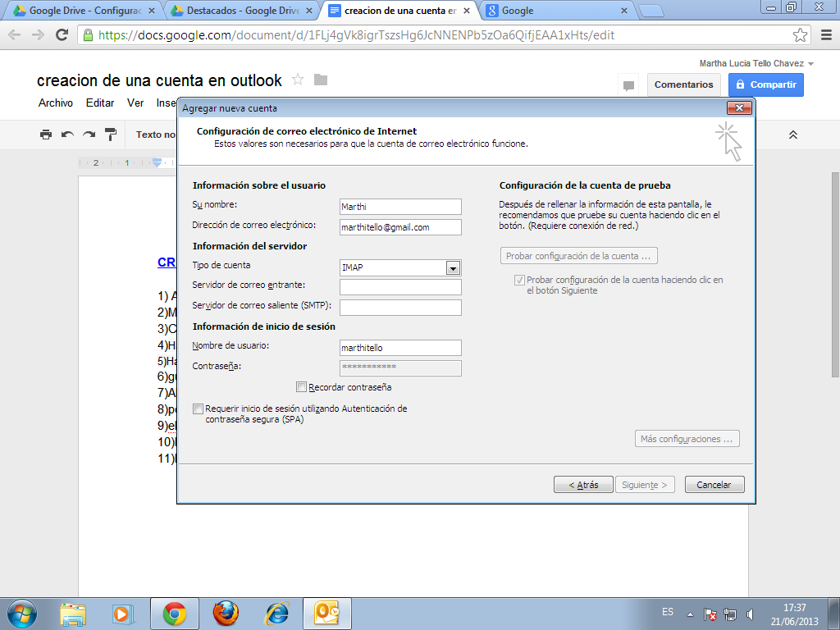Open Martha Lucia Tello Chavez account menu

click(x=756, y=63)
